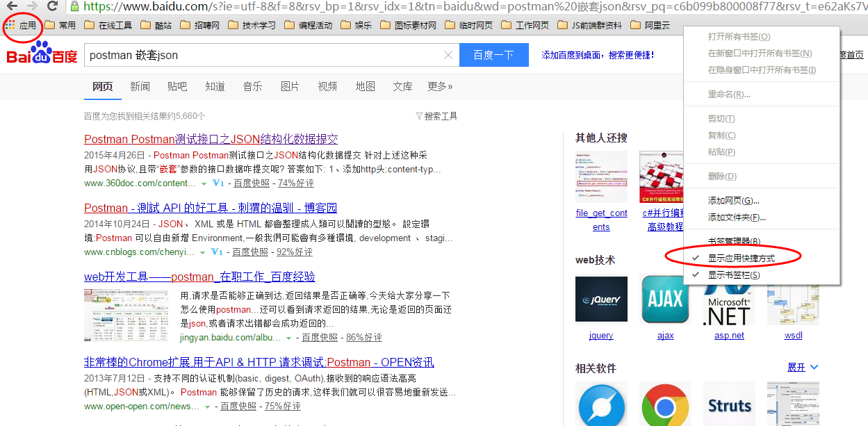Click the jQuery logo thumbnail
The image size is (868, 426).
pos(601,300)
